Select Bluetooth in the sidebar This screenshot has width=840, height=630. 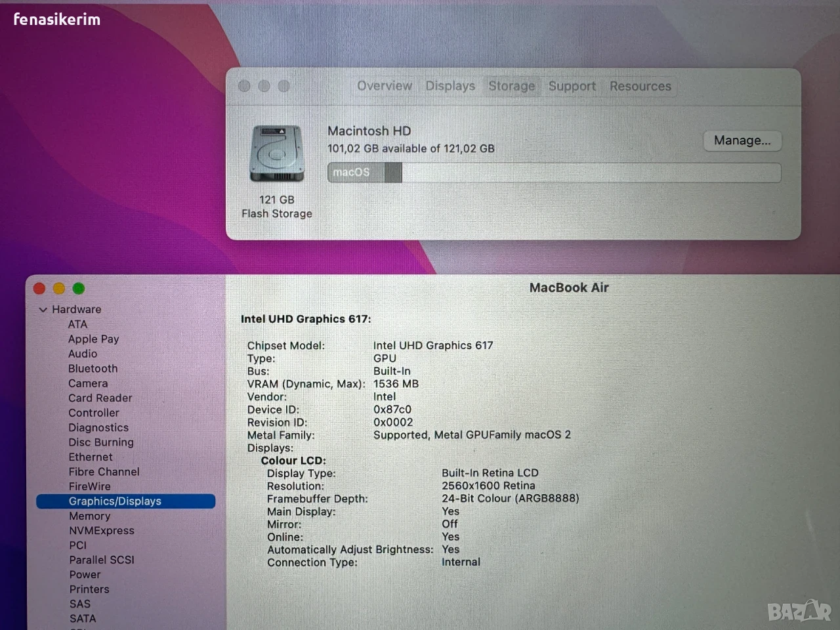93,369
